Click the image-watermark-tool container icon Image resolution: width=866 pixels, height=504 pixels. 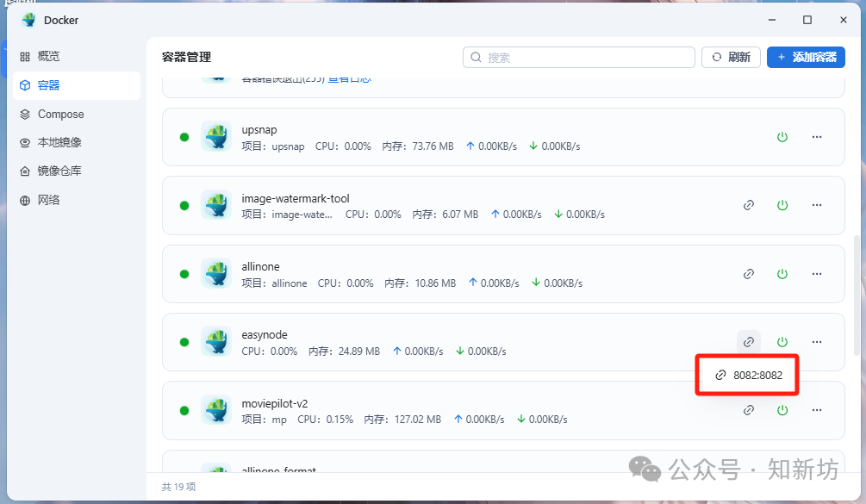(x=216, y=205)
